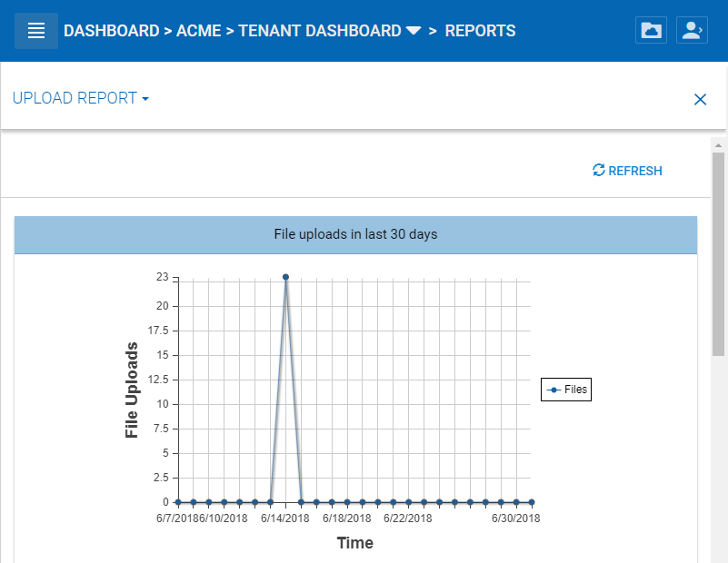Select the peak data point at 23
728x563 pixels.
(285, 277)
